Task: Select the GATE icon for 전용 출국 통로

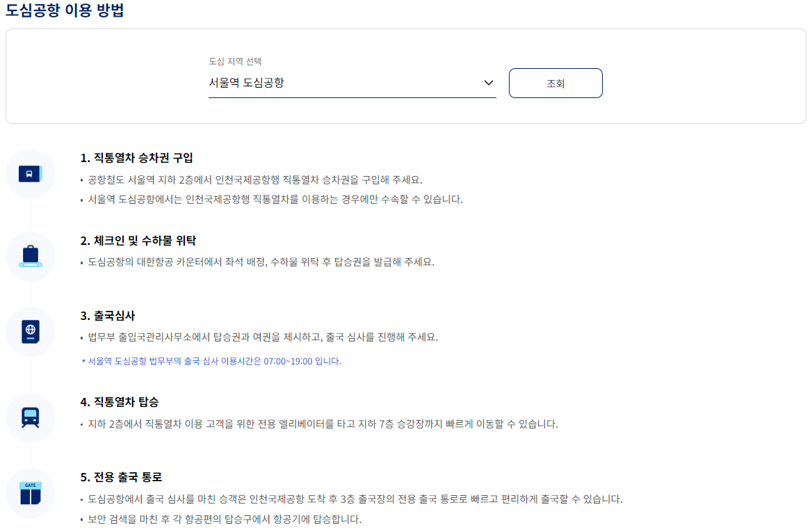Action: 31,491
